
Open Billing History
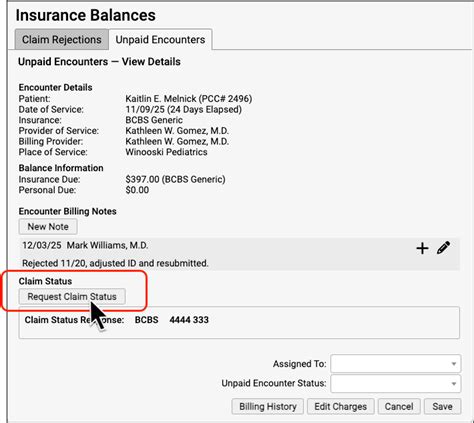[x=268, y=407]
